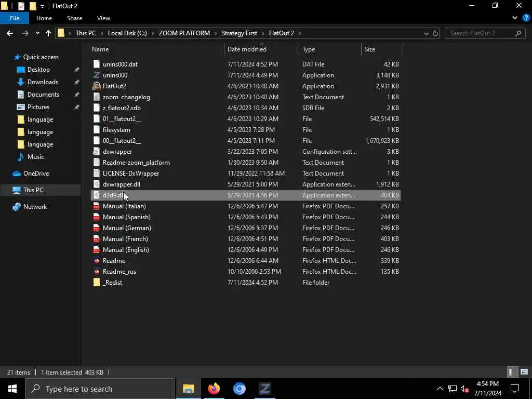The width and height of the screenshot is (532, 399).
Task: Open ZOOM Platform app on taskbar
Action: [264, 389]
